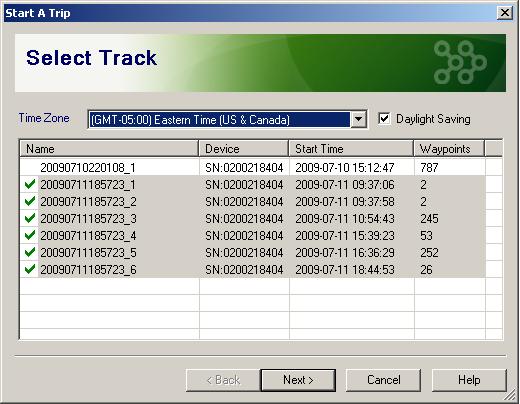Deselect checkmark on track 20090711185723_4
520x404 pixels.
click(30, 235)
